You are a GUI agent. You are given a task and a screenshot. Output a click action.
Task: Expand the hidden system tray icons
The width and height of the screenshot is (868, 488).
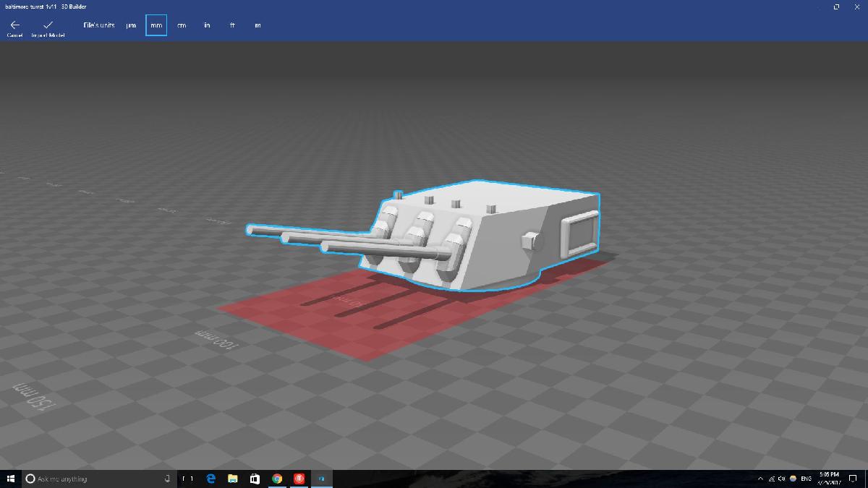[x=760, y=479]
